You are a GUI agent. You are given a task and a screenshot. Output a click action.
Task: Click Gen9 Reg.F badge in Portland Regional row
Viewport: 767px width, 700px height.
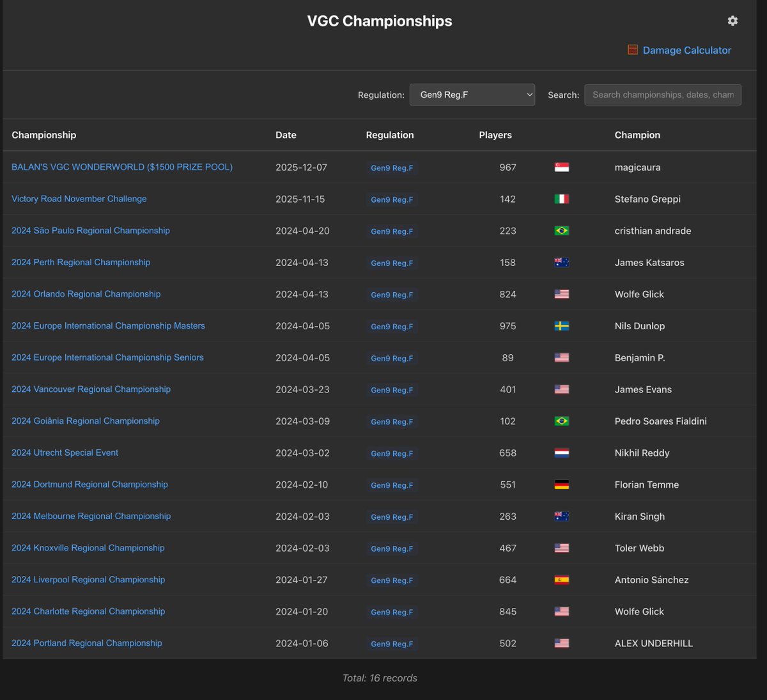[x=392, y=644]
